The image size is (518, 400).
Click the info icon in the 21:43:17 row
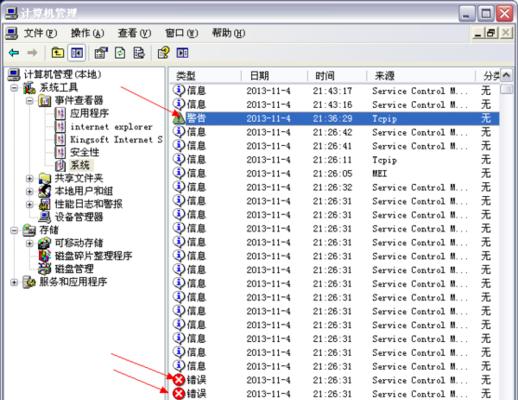tap(179, 90)
